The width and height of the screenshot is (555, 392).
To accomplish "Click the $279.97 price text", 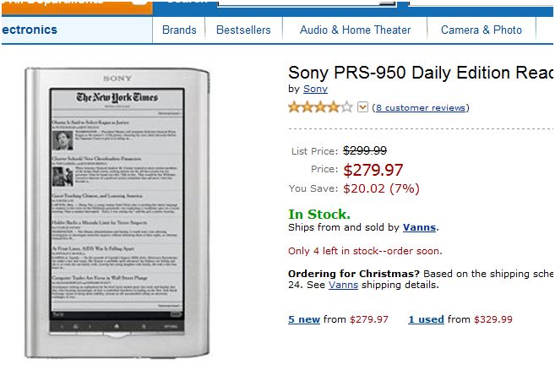I will point(373,170).
